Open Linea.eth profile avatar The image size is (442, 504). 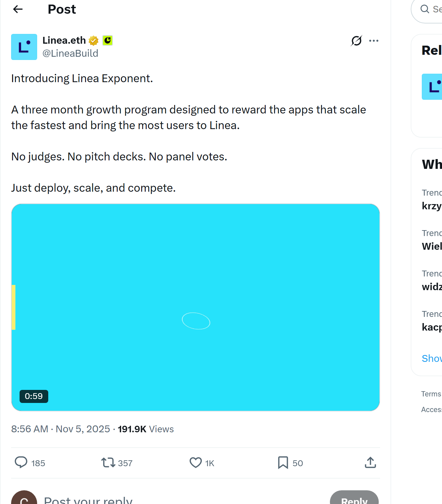point(24,47)
